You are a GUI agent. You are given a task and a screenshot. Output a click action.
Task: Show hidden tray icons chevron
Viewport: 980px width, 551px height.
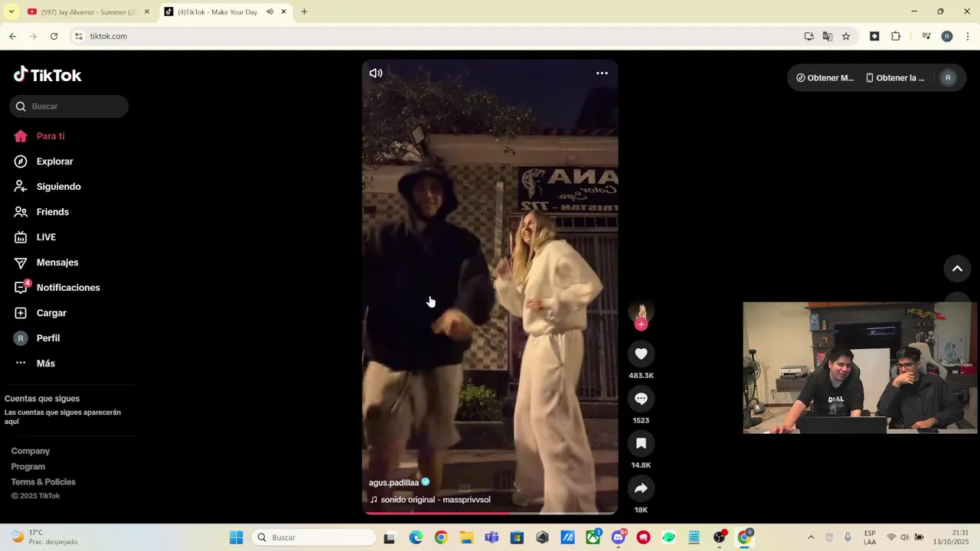click(x=811, y=537)
